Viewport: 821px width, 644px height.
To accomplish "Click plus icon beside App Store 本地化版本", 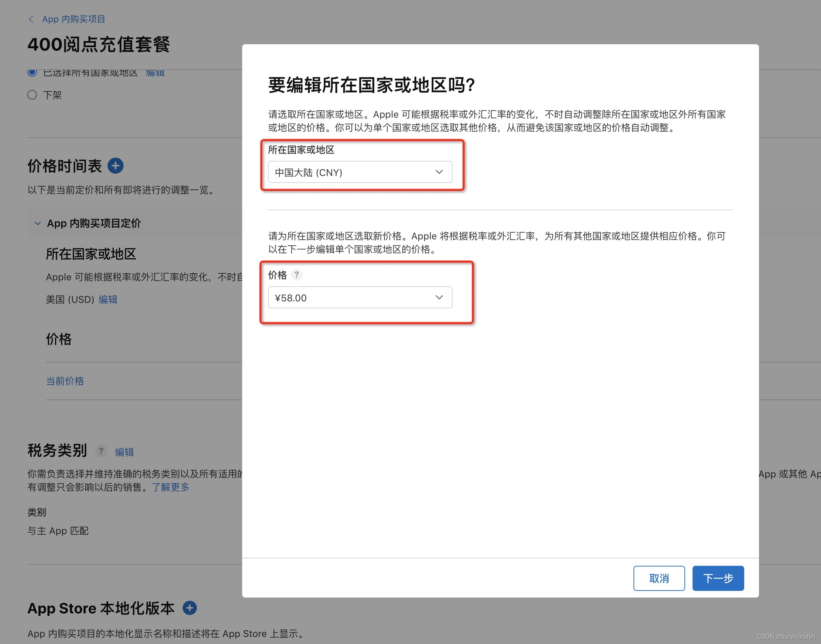I will (189, 608).
